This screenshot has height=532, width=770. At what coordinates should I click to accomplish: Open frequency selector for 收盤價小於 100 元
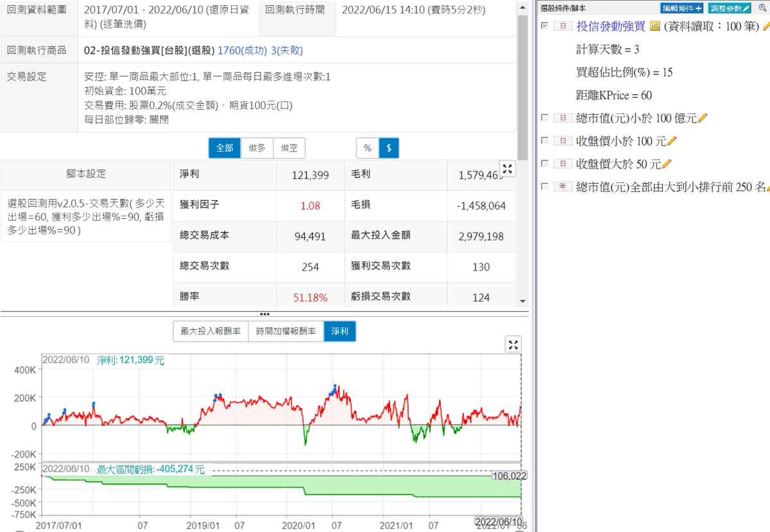coord(563,141)
